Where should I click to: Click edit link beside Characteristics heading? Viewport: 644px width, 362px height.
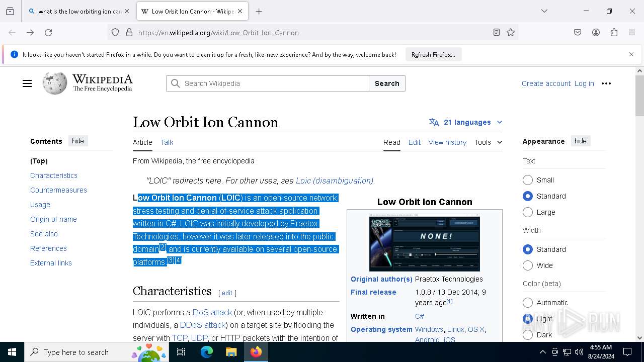[x=227, y=293]
